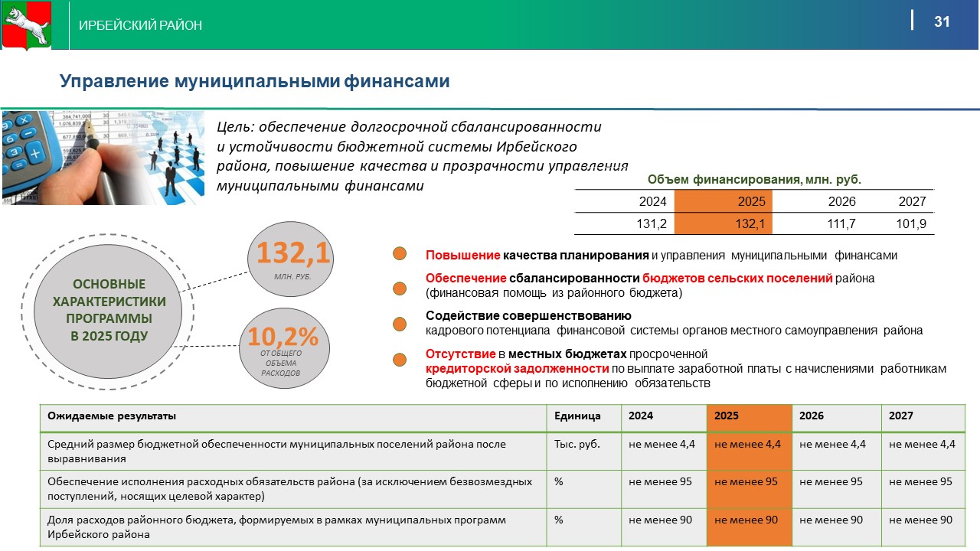Click the 101,9 value under 2027
The image size is (980, 551).
coord(910,223)
